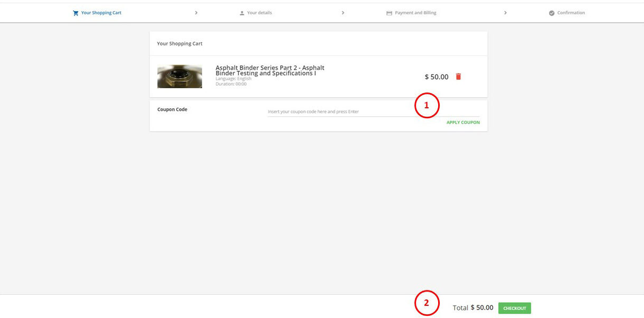The height and width of the screenshot is (318, 644).
Task: Open the asphalt binder course thumbnail
Action: click(179, 77)
